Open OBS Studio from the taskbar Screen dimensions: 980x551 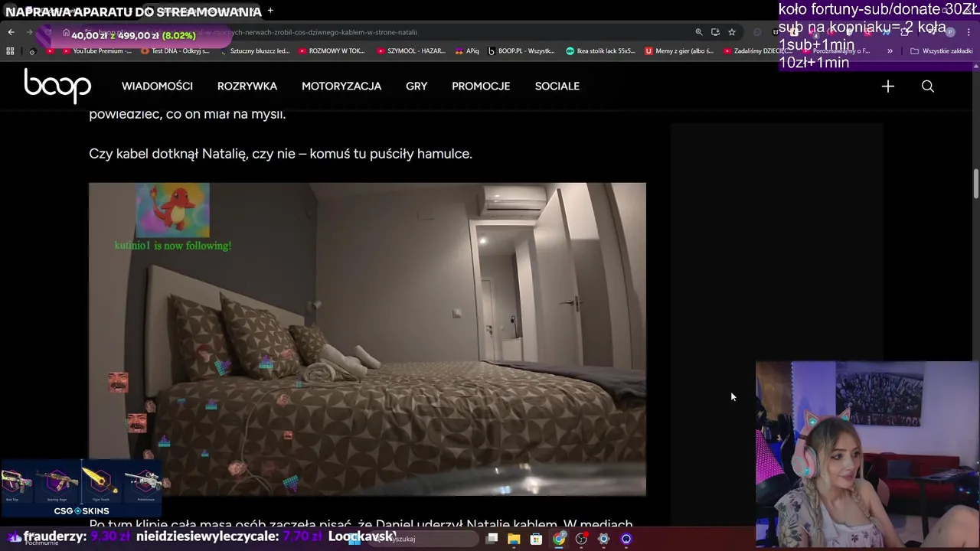click(x=582, y=539)
